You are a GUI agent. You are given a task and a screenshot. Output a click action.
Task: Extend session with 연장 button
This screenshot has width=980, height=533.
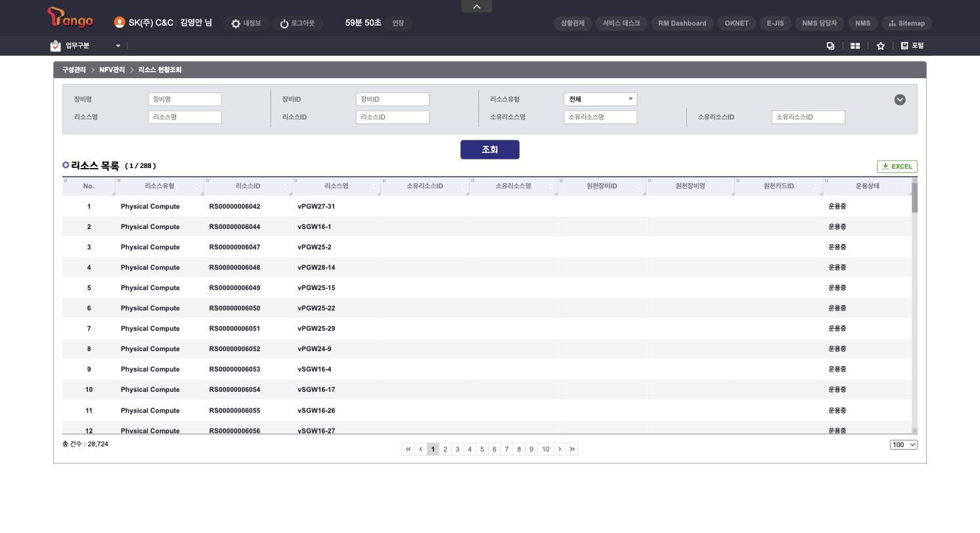398,23
